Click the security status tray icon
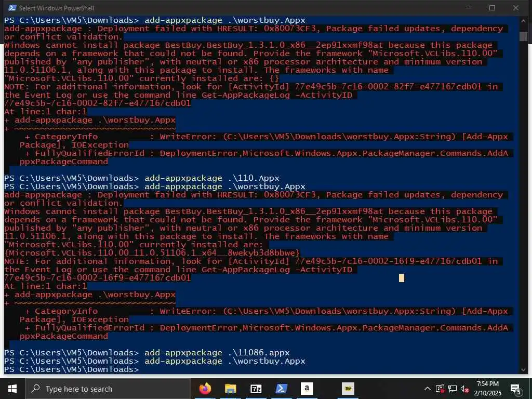532x399 pixels. pos(440,389)
